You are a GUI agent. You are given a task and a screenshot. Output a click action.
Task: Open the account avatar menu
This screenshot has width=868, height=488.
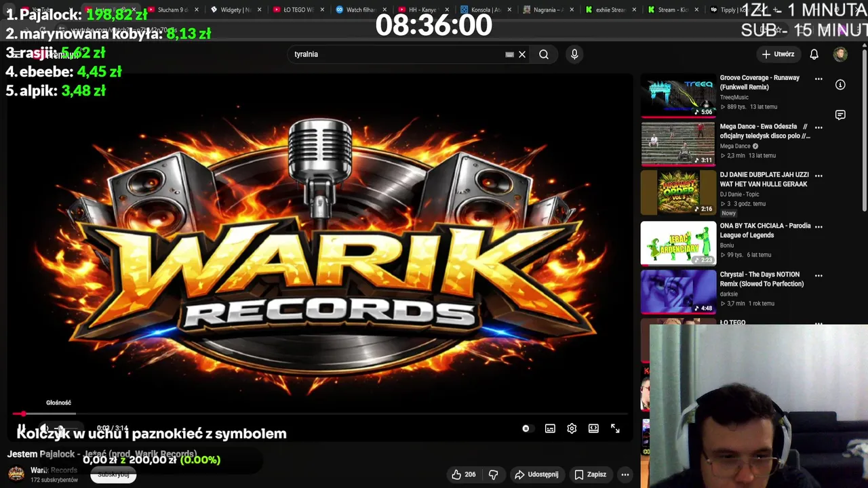coord(840,54)
